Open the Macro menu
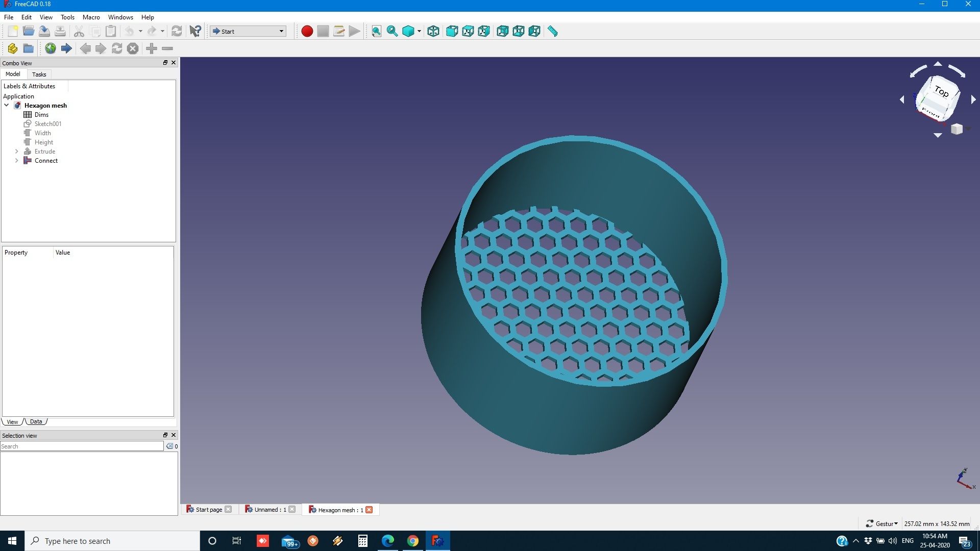Viewport: 980px width, 551px height. click(91, 17)
